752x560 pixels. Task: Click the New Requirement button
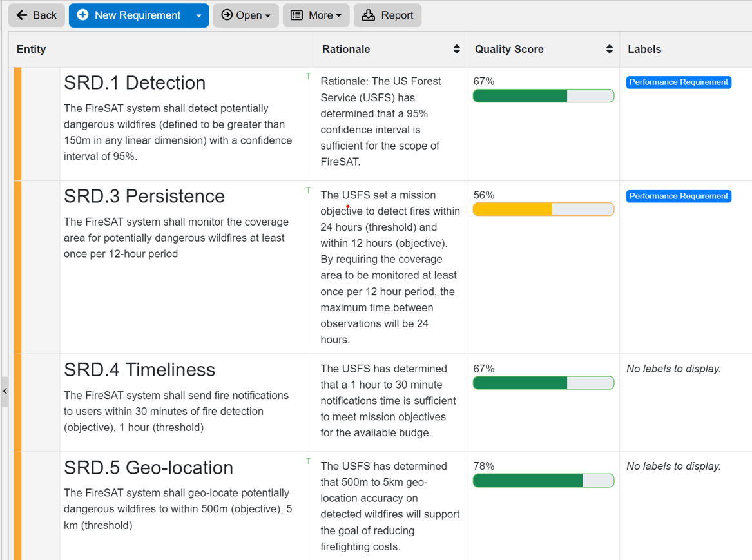129,15
